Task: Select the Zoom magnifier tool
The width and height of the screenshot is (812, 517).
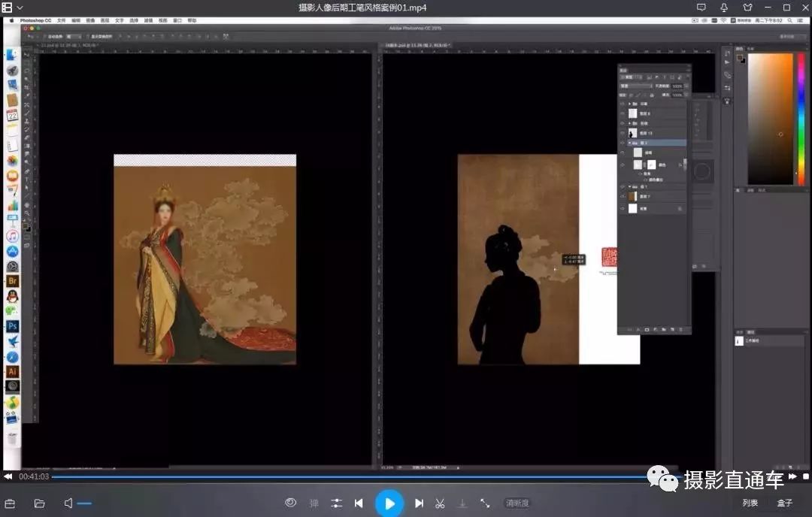Action: (x=27, y=213)
